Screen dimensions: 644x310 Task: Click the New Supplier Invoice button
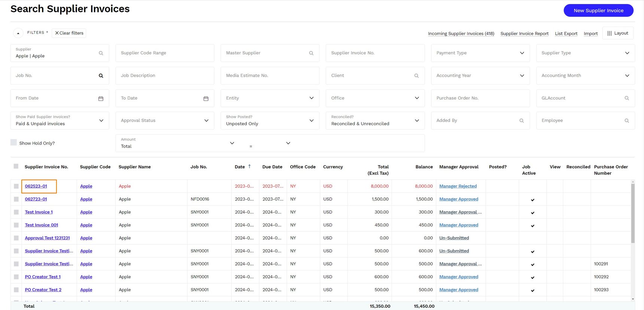coord(598,10)
